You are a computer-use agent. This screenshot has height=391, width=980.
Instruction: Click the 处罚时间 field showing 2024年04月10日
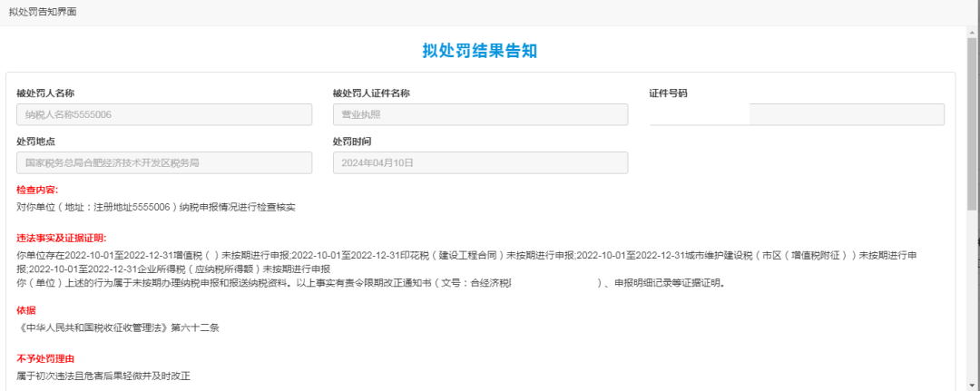(x=481, y=163)
